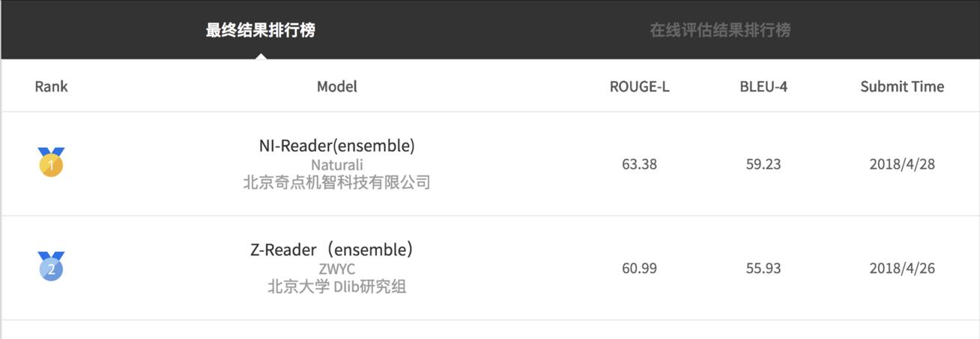Click the Submit Time column header
The image size is (980, 339).
coord(902,86)
